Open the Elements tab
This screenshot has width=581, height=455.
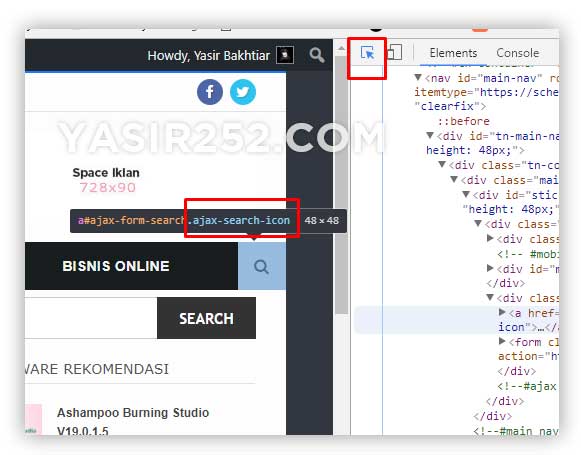click(x=453, y=53)
